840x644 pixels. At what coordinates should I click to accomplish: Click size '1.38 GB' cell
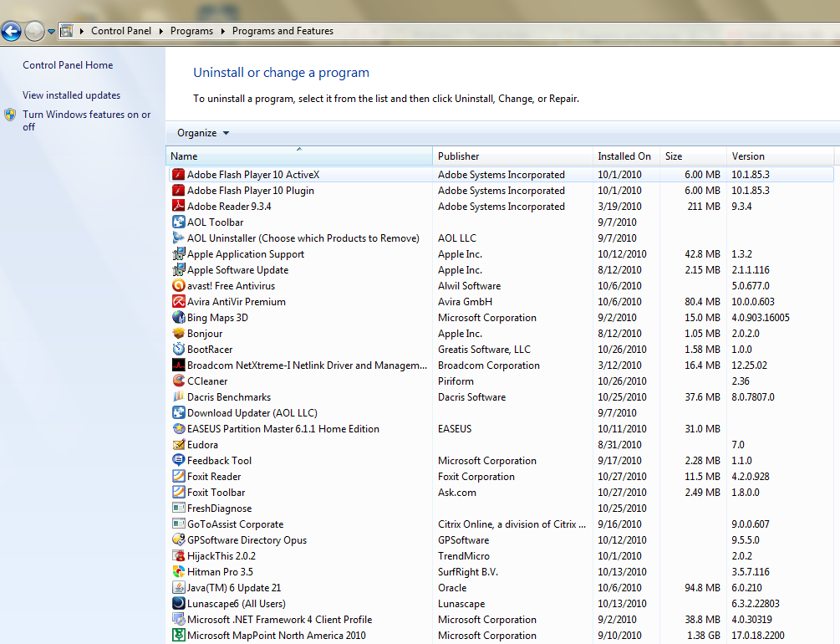click(704, 636)
